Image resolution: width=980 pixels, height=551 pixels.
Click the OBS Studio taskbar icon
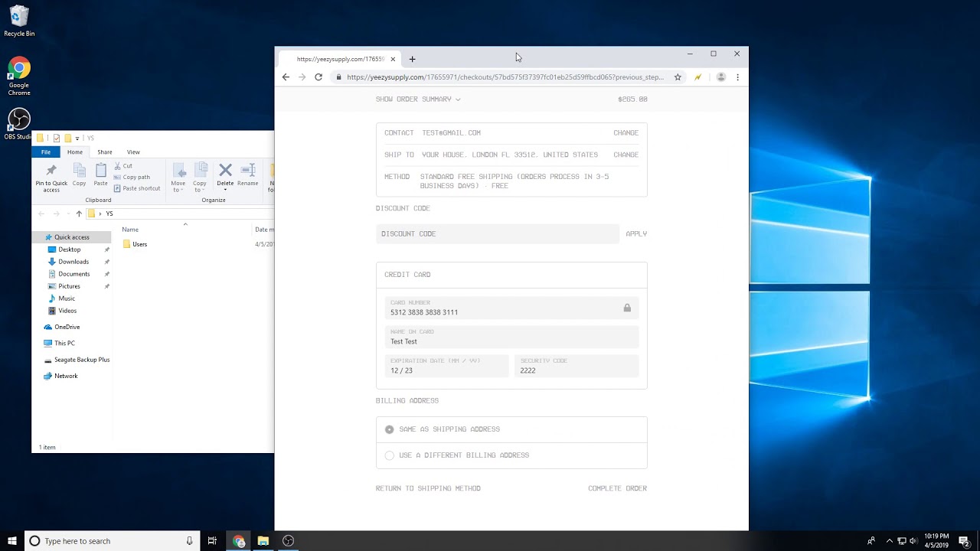(288, 541)
